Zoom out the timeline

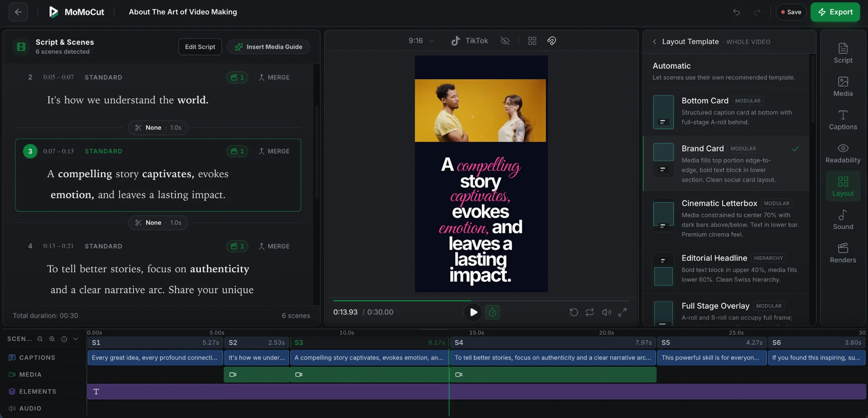(40, 339)
